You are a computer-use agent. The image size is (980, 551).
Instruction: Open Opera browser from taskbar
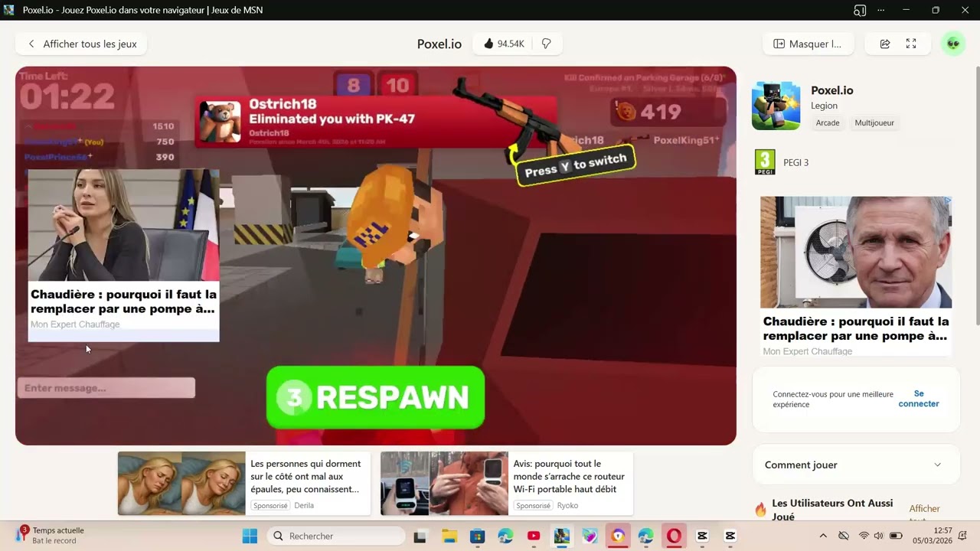tap(674, 536)
